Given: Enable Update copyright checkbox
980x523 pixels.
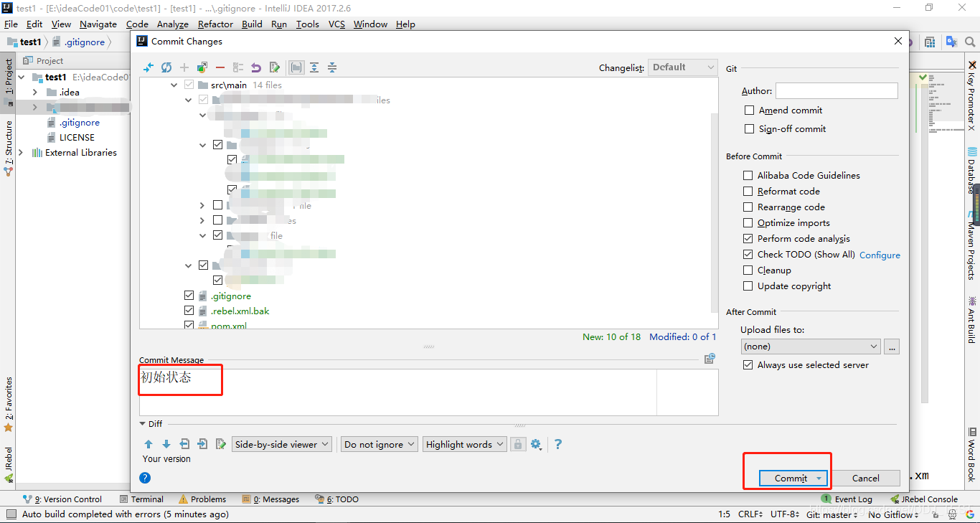Looking at the screenshot, I should [x=748, y=286].
